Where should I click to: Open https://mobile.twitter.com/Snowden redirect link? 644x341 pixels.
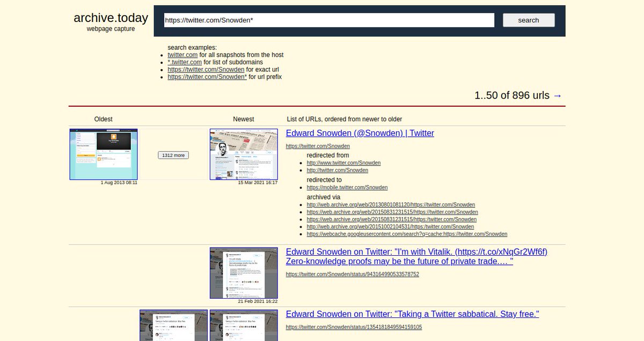[347, 188]
